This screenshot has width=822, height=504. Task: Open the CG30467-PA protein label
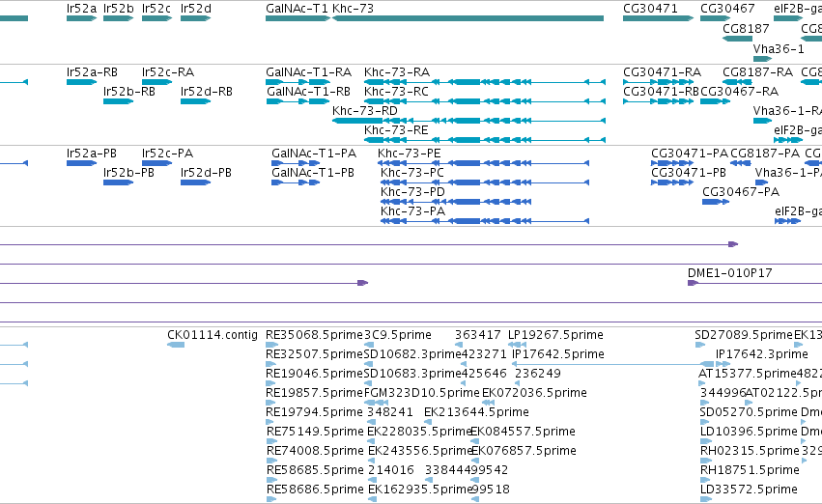[741, 192]
